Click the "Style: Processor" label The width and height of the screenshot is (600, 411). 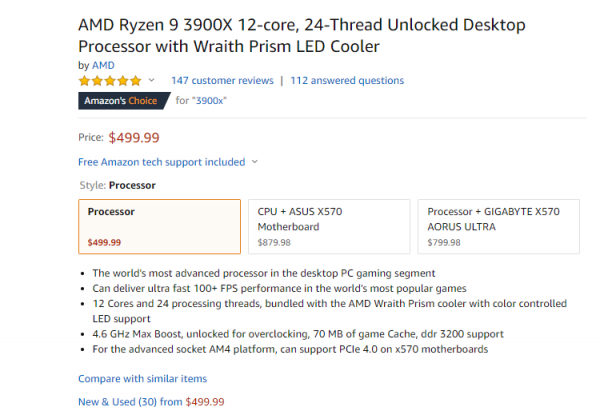pyautogui.click(x=117, y=185)
